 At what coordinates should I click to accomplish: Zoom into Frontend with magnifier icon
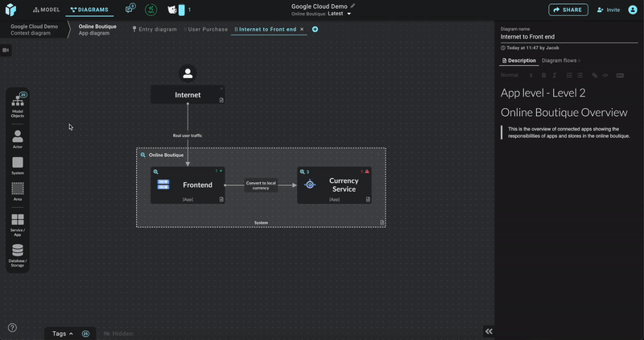coord(155,172)
